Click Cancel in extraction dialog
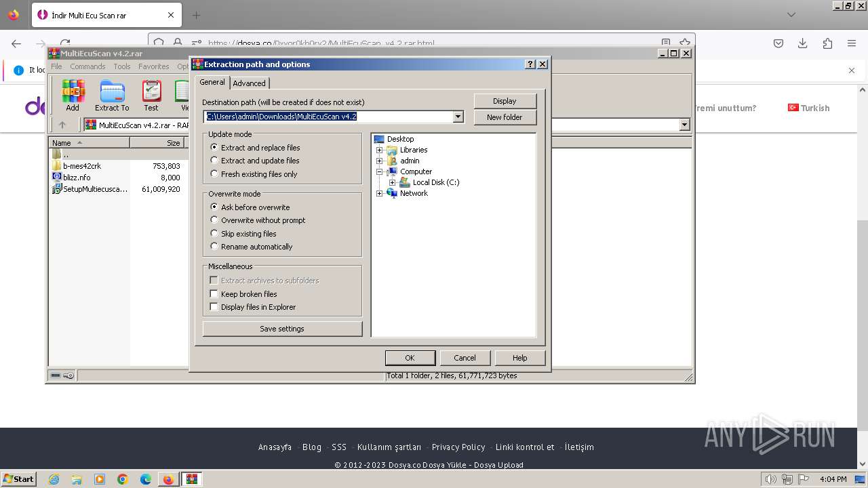 point(465,358)
